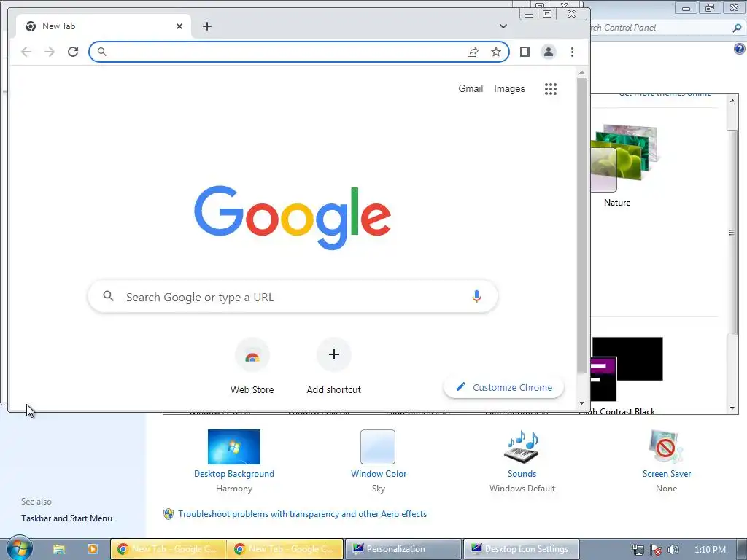The height and width of the screenshot is (560, 747).
Task: Close the New Tab tab
Action: click(x=179, y=26)
